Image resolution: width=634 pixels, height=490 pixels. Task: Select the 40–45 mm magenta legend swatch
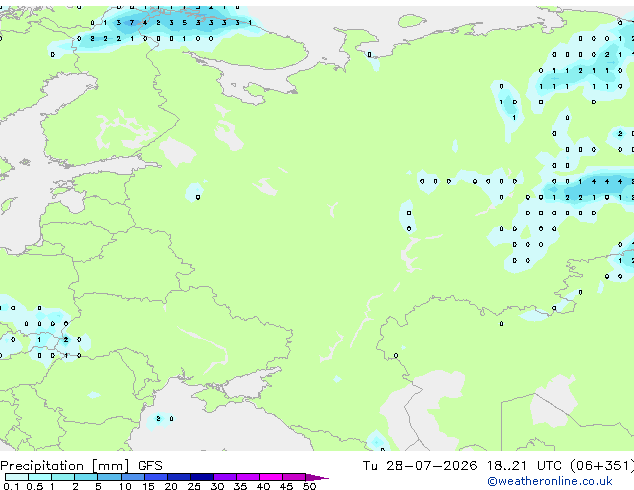[271, 477]
